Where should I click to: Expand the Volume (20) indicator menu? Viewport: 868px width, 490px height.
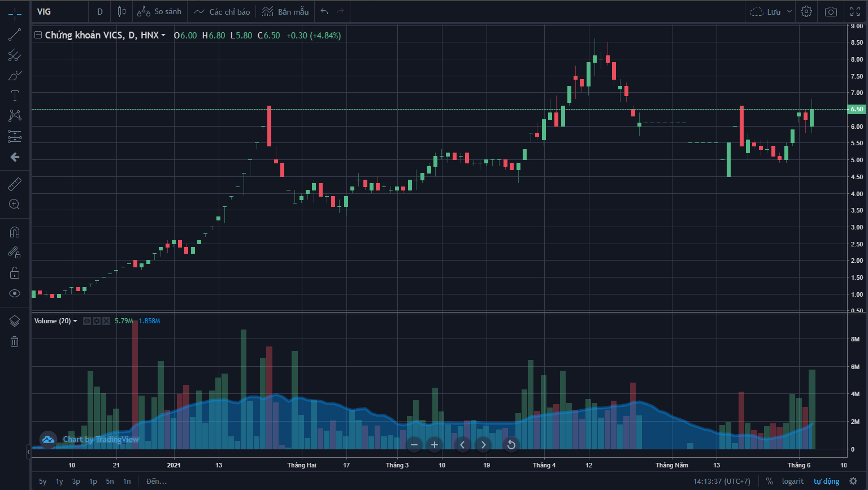75,321
